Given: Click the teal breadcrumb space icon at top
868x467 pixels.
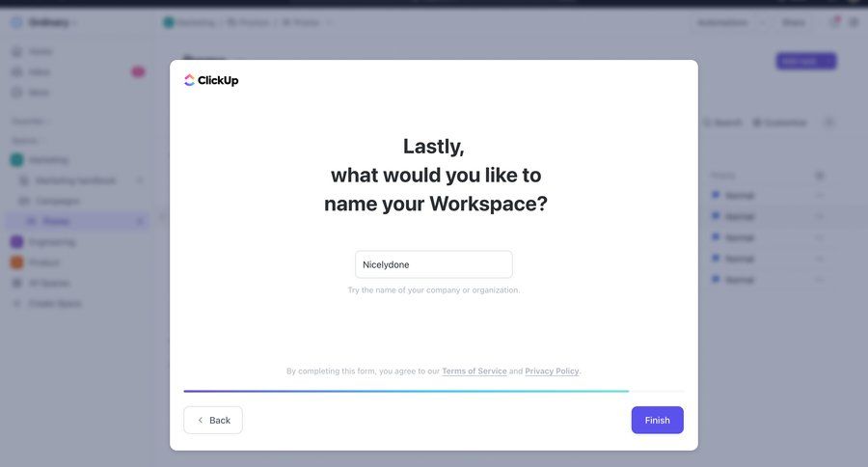Looking at the screenshot, I should click(x=169, y=23).
